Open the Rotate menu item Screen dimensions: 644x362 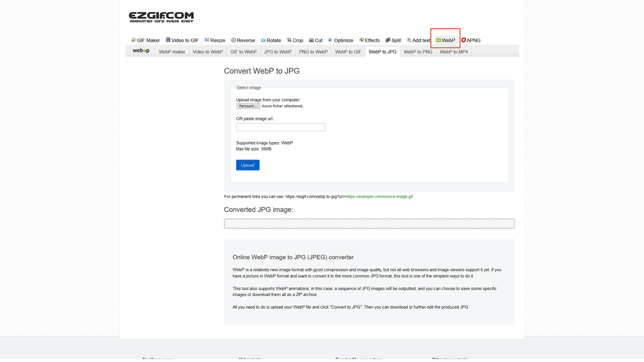pyautogui.click(x=271, y=40)
